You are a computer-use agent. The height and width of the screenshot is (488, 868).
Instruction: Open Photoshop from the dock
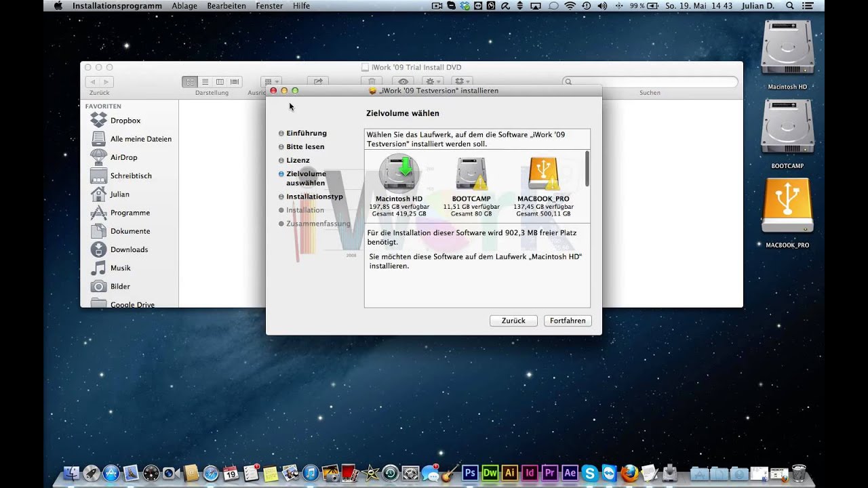[x=470, y=473]
